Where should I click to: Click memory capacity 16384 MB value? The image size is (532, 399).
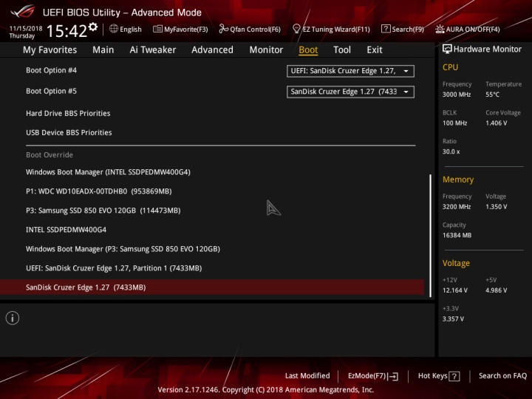pyautogui.click(x=457, y=235)
